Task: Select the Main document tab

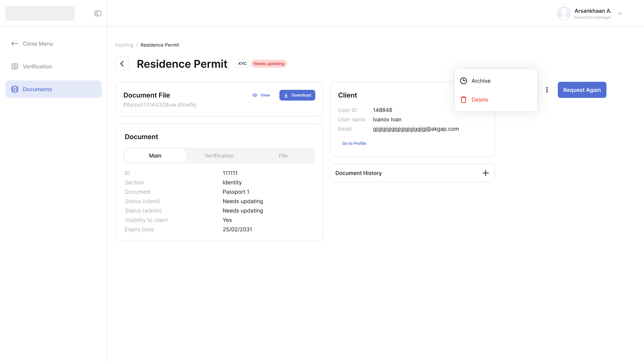Action: [x=155, y=156]
